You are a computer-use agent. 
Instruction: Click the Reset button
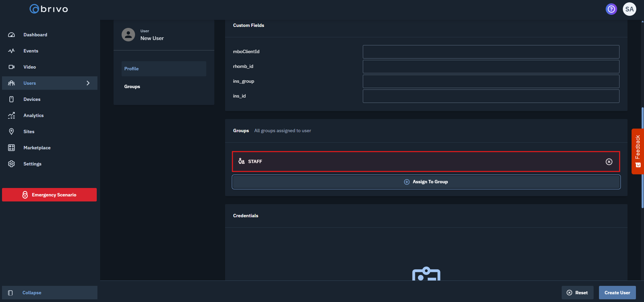577,293
